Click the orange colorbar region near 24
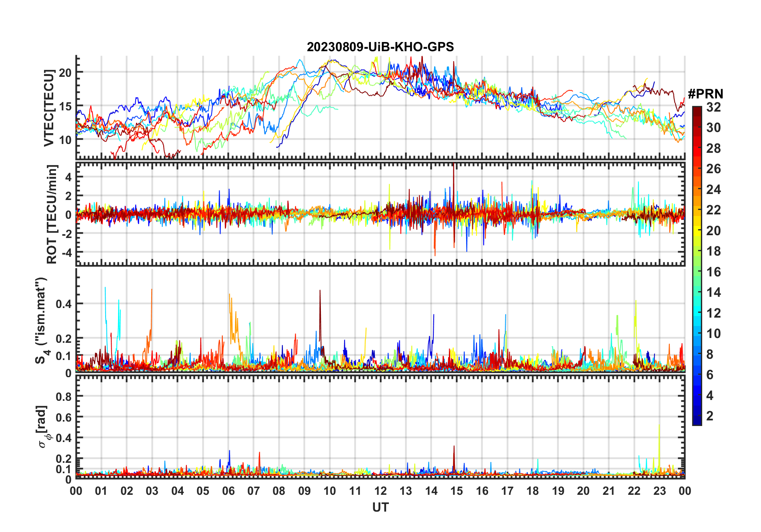This screenshot has height=532, width=761. (x=697, y=189)
